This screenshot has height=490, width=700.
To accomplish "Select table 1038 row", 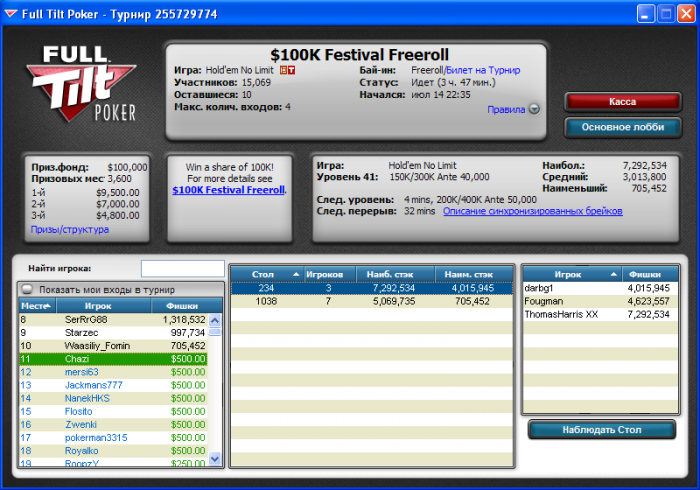I will pos(371,301).
